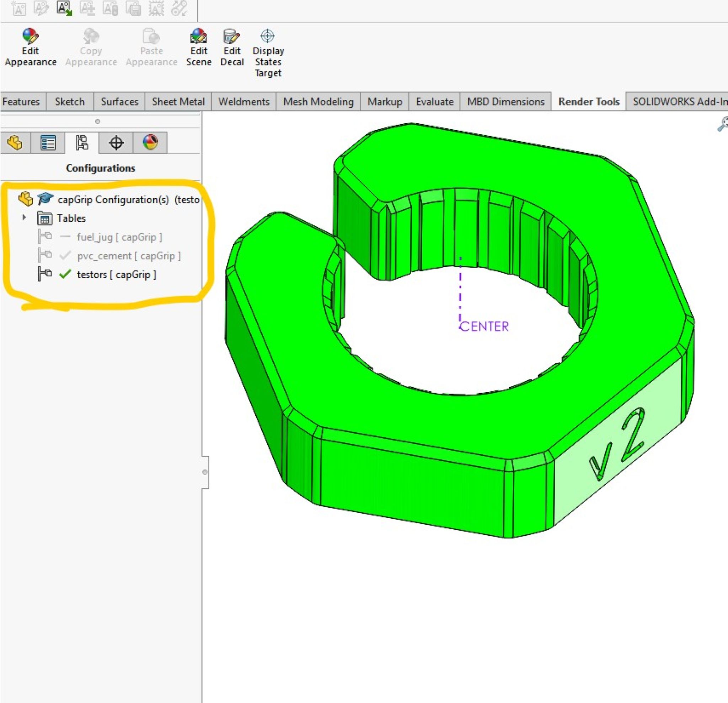Open the DisplayManager color ball tab
This screenshot has height=703, width=728.
[x=150, y=142]
